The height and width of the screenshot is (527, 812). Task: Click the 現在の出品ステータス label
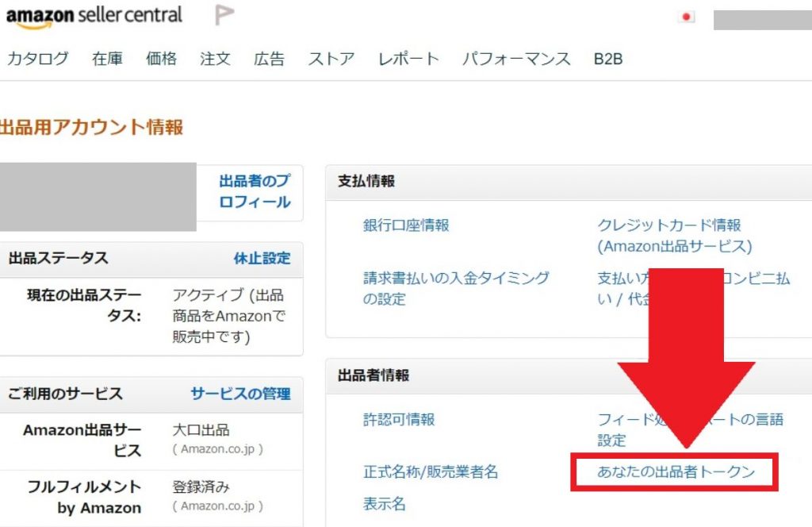coord(84,306)
